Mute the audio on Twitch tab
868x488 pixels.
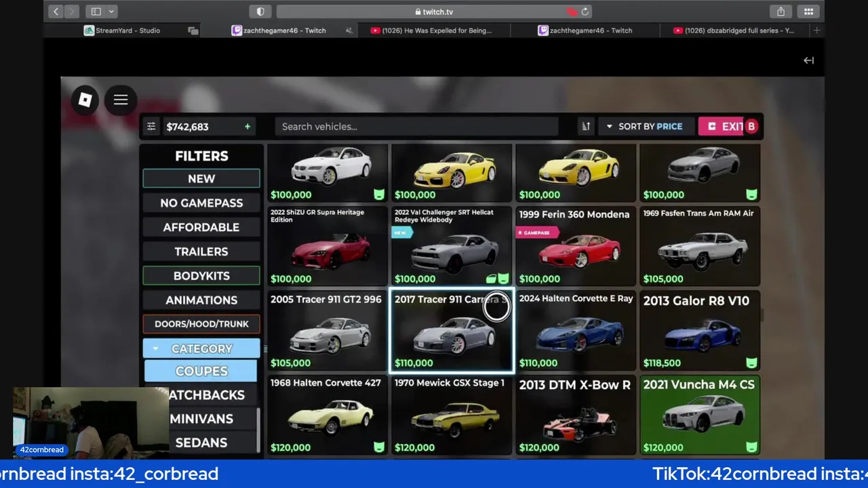coord(349,30)
